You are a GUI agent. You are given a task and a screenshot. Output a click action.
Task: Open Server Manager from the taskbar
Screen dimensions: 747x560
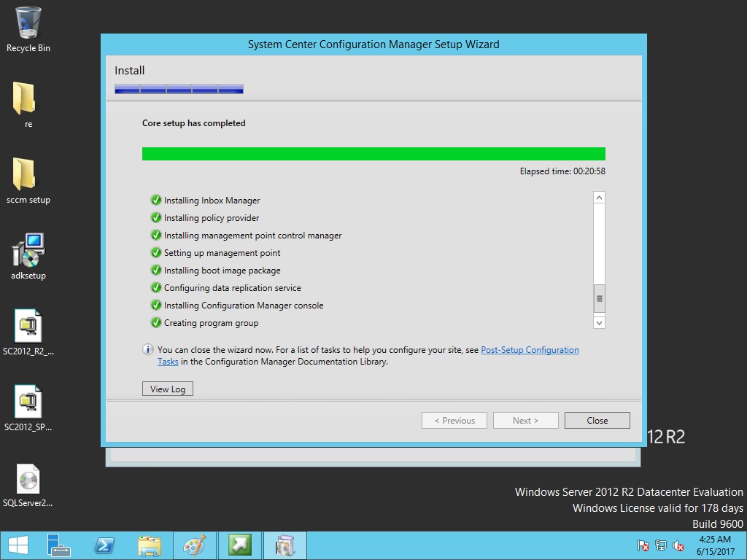[58, 545]
